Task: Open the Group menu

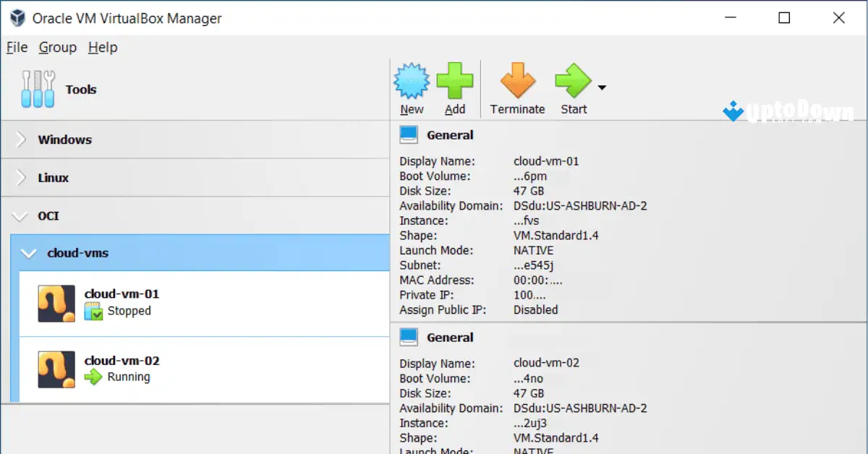Action: (57, 48)
